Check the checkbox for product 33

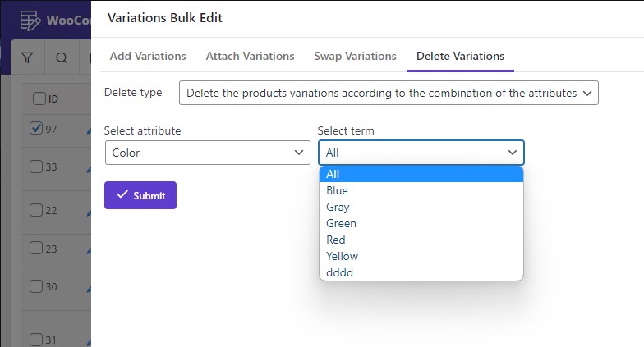[x=36, y=167]
